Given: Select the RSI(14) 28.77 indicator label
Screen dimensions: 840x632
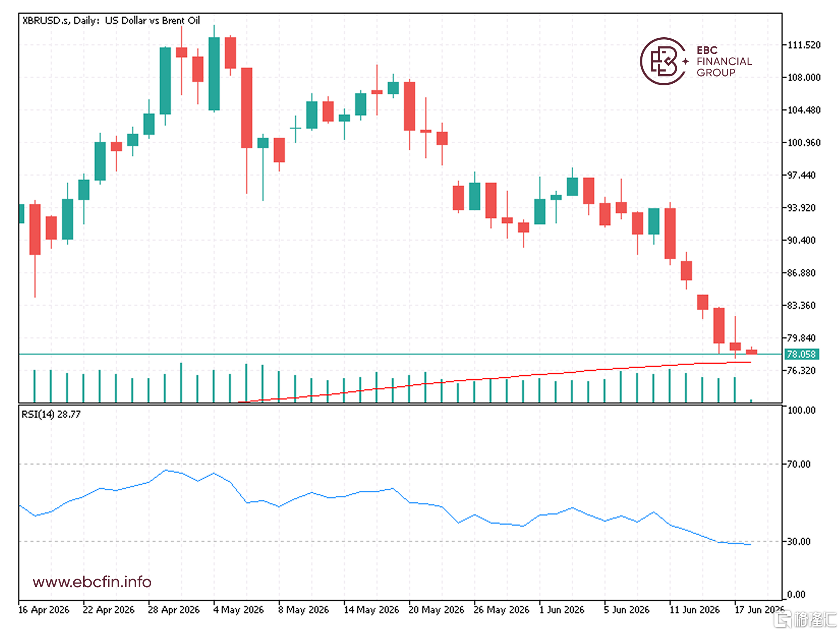Looking at the screenshot, I should [51, 414].
